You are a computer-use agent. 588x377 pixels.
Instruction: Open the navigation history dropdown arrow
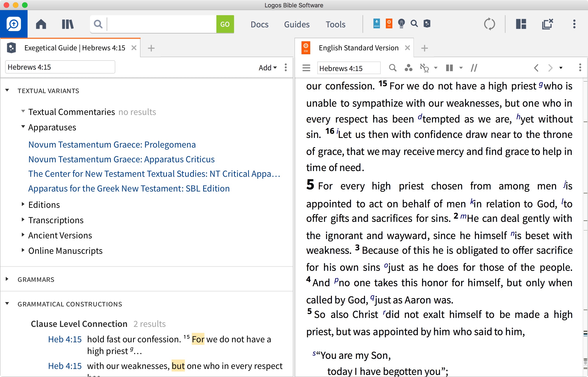point(561,68)
